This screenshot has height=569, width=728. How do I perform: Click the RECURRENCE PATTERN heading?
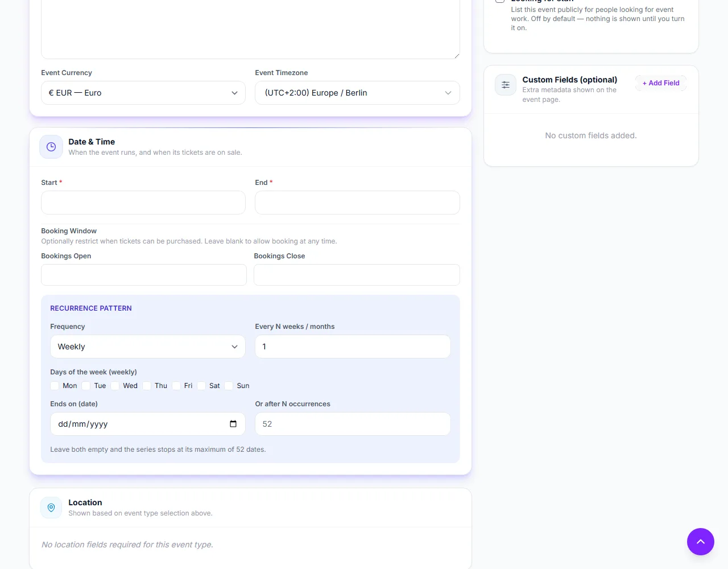tap(91, 308)
